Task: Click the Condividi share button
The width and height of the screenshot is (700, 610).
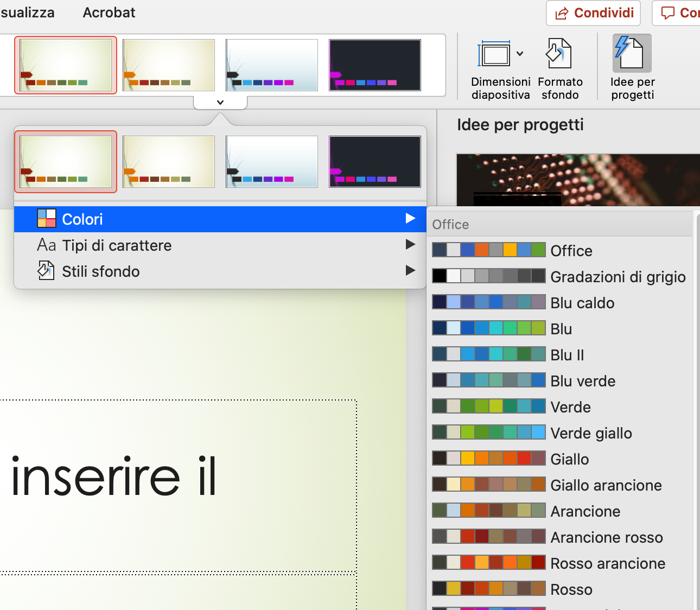Action: point(593,12)
